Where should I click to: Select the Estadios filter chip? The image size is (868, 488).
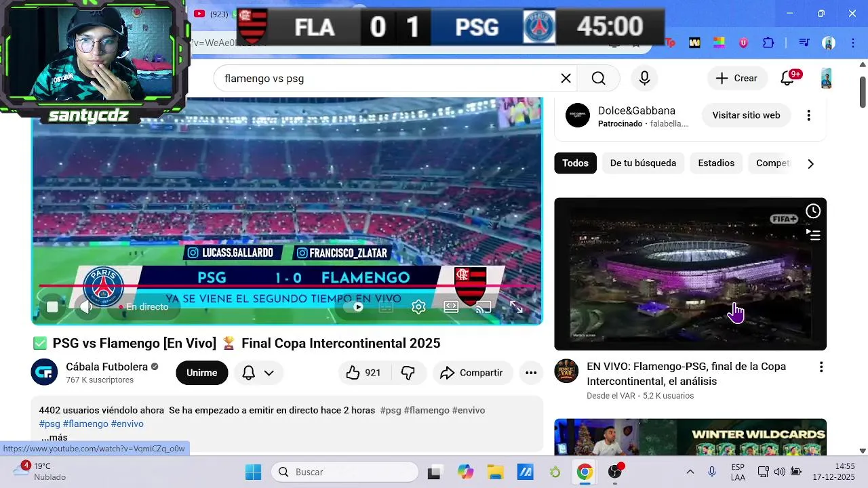[716, 163]
